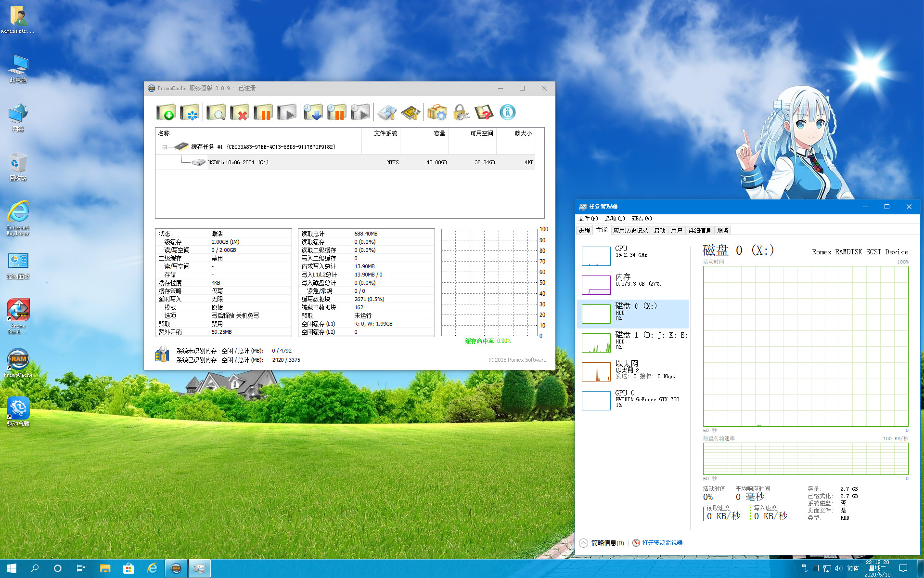Open Microsoft Store from the taskbar
The image size is (924, 578).
pyautogui.click(x=128, y=568)
